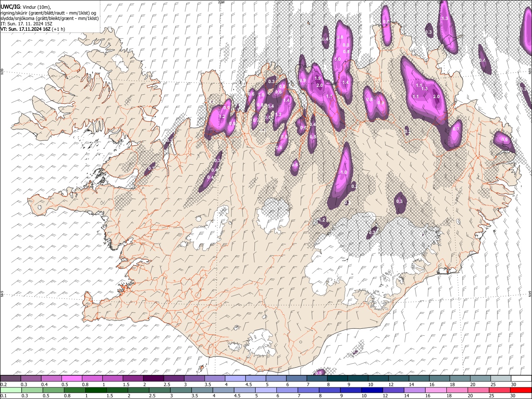
Task: Click the lavender swatch labeled 4 in snow legend
Action: [x=235, y=378]
